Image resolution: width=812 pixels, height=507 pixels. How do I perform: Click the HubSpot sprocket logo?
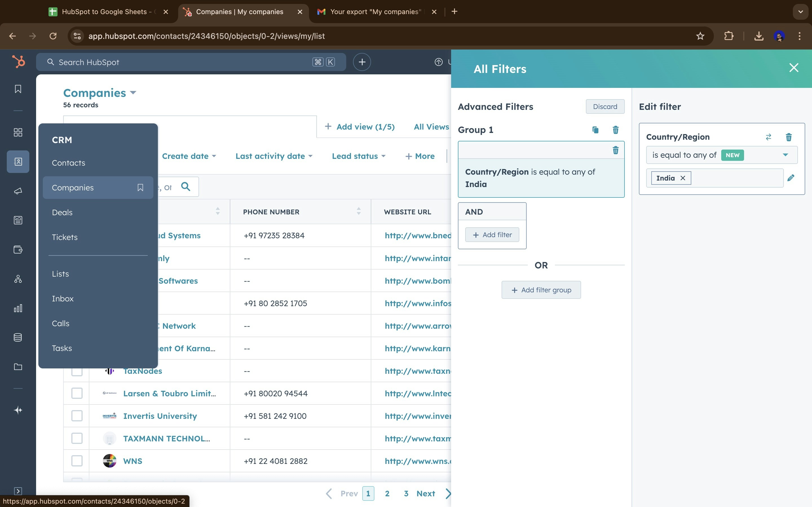18,62
